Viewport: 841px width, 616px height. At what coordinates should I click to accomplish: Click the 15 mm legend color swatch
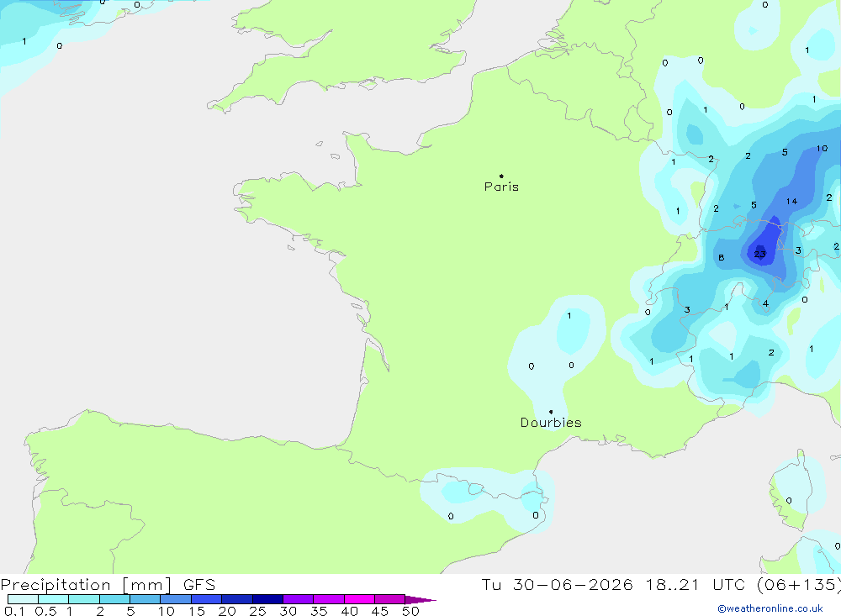point(206,599)
